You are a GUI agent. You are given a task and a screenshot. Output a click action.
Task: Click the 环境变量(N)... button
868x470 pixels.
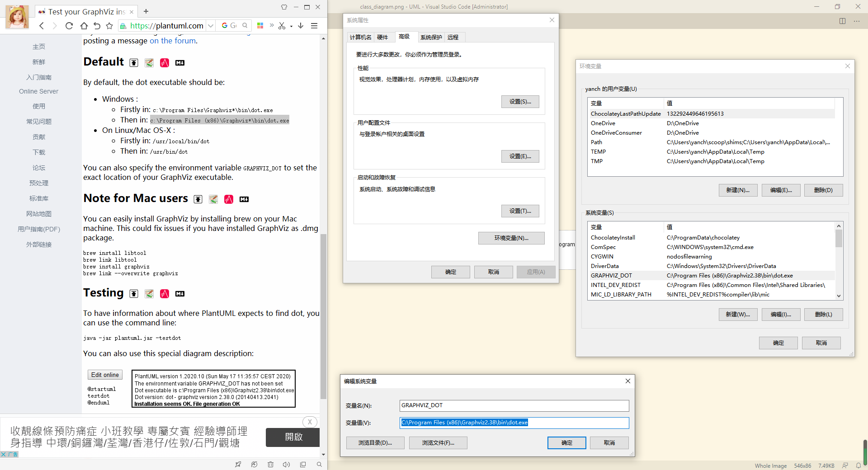[x=511, y=238]
